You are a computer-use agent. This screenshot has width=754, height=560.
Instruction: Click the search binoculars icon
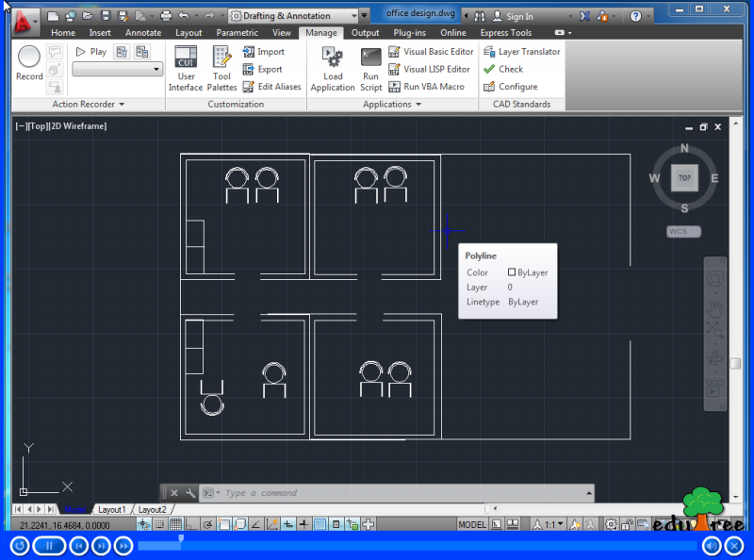point(480,16)
